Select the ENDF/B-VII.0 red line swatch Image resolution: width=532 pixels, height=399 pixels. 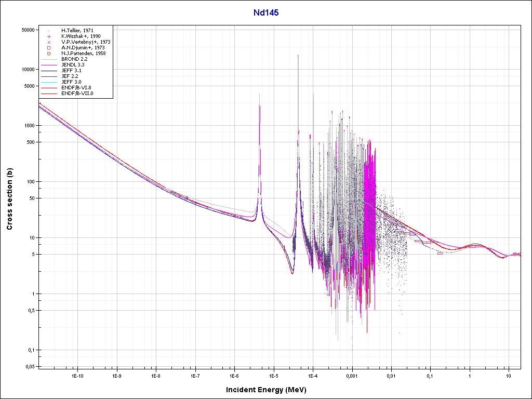49,94
